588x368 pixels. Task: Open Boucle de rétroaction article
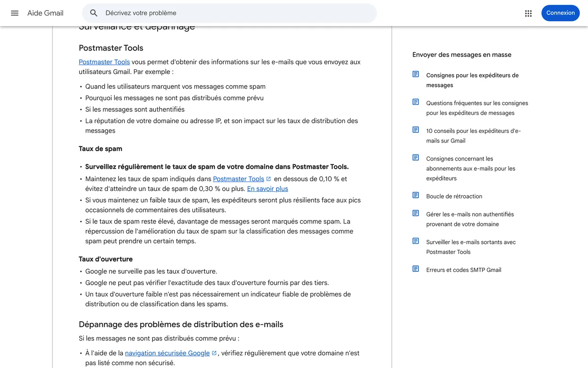coord(454,196)
